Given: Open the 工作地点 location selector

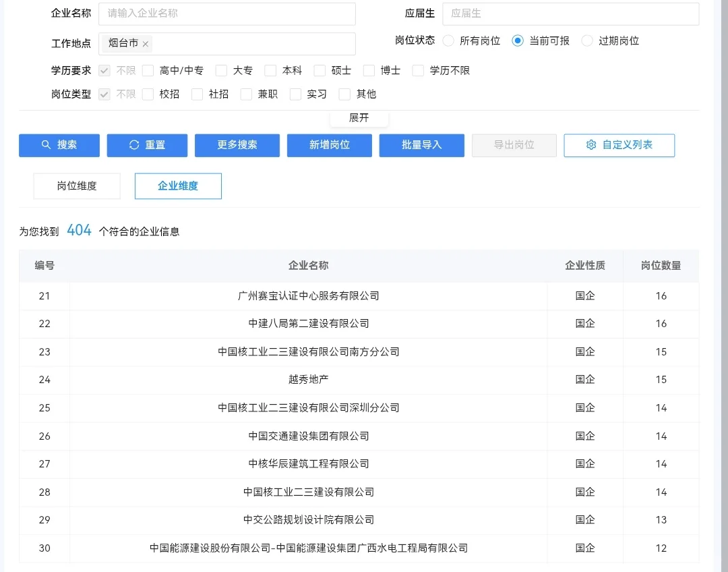Looking at the screenshot, I should pyautogui.click(x=227, y=44).
